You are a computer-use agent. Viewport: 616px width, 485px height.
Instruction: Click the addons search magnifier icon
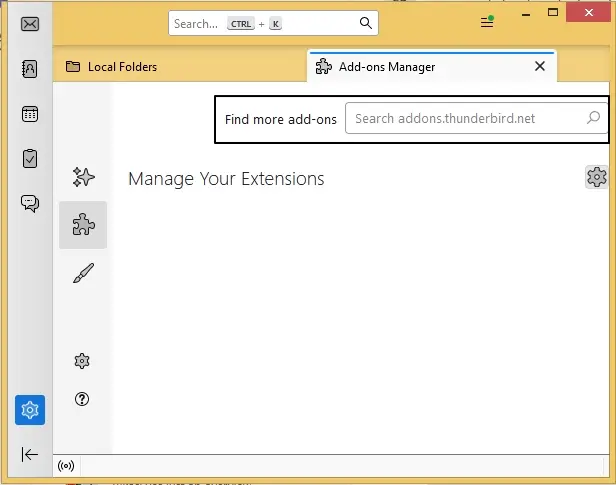[x=593, y=117]
